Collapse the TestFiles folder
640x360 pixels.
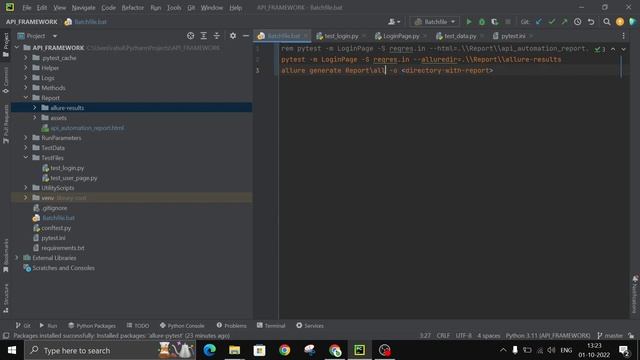(26, 158)
